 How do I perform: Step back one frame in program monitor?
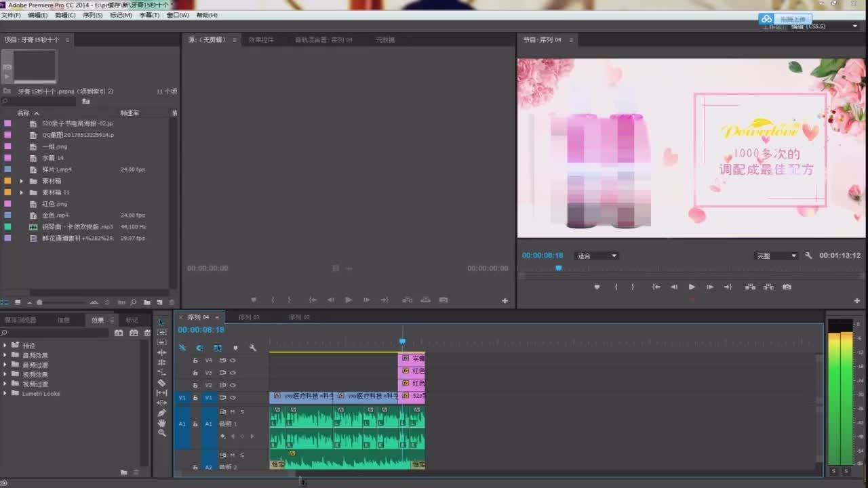point(673,287)
